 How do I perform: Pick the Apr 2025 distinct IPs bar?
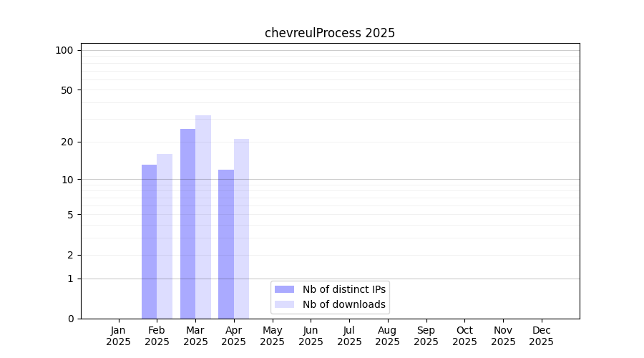click(x=226, y=244)
